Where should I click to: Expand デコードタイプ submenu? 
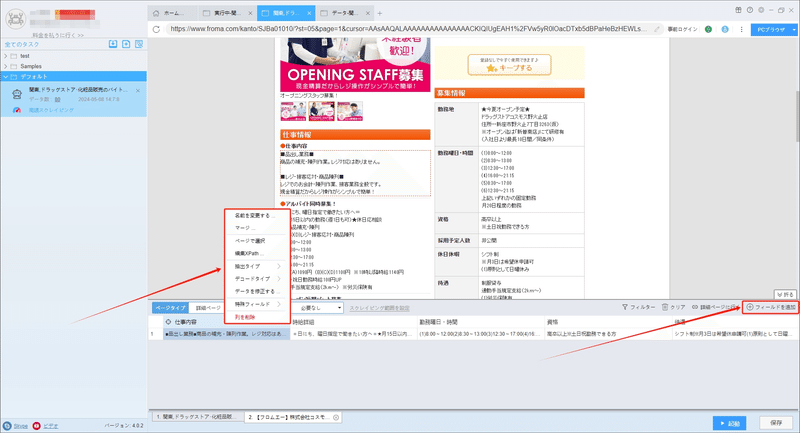(257, 279)
